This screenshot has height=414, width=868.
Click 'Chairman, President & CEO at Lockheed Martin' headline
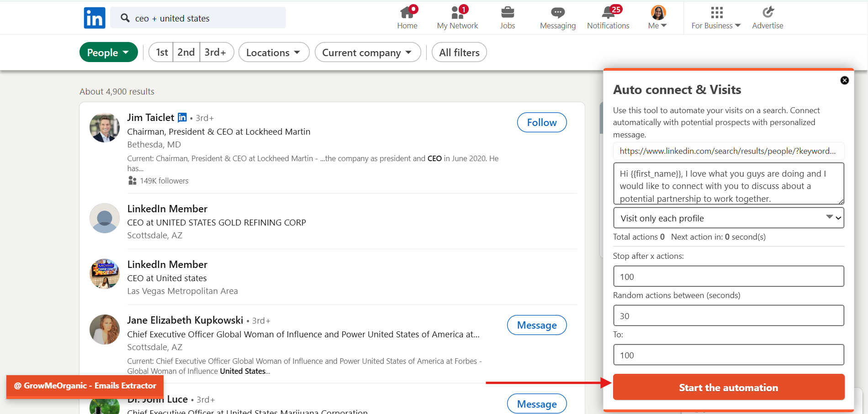pyautogui.click(x=218, y=131)
